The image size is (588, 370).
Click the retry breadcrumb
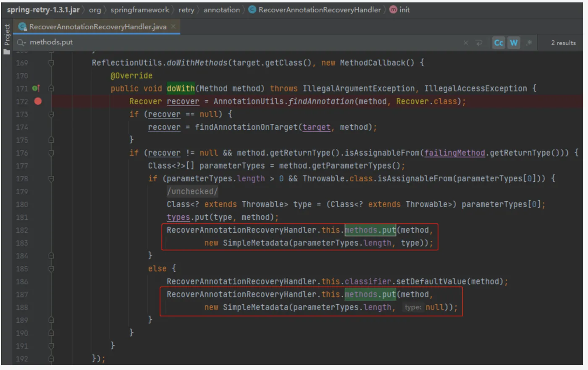186,10
